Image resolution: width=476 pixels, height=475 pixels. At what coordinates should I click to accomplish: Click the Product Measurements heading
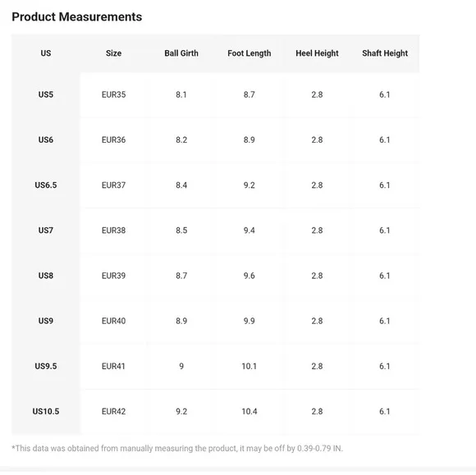pyautogui.click(x=77, y=16)
